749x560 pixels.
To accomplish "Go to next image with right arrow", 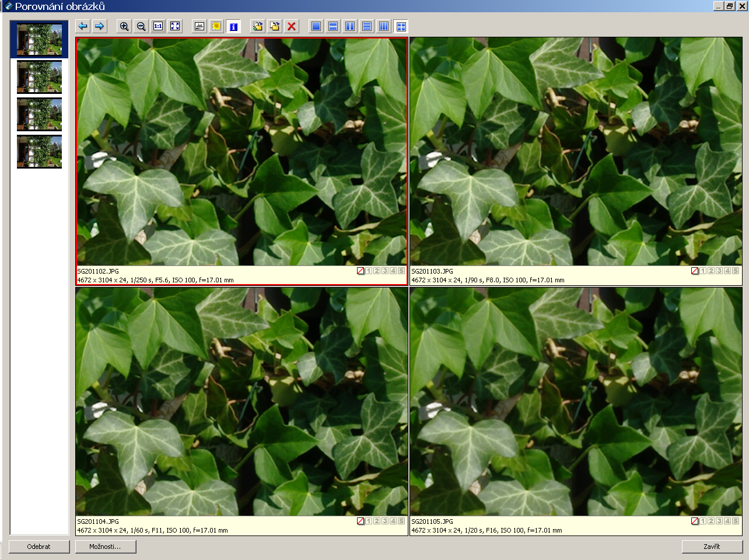I will (x=100, y=26).
